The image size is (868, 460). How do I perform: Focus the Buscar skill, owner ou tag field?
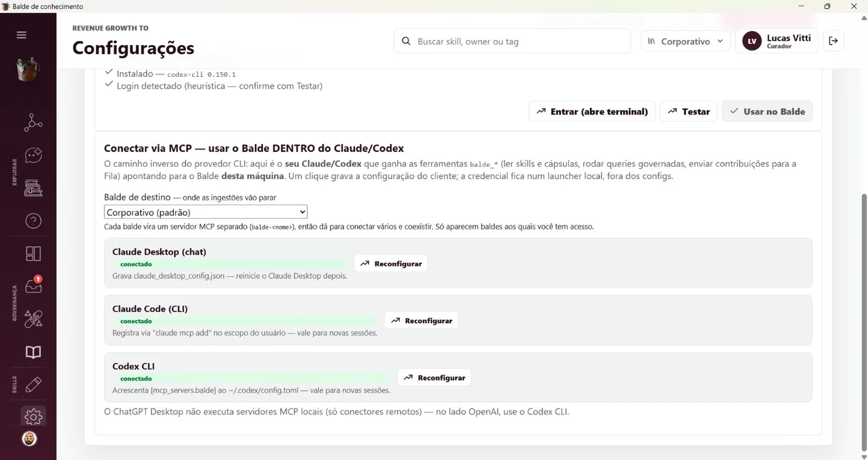pyautogui.click(x=512, y=42)
